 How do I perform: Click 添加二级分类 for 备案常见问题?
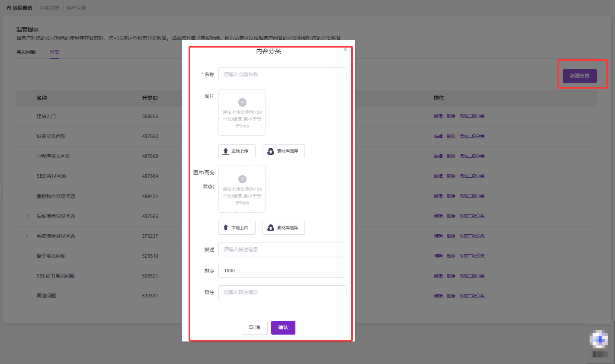[x=472, y=256]
